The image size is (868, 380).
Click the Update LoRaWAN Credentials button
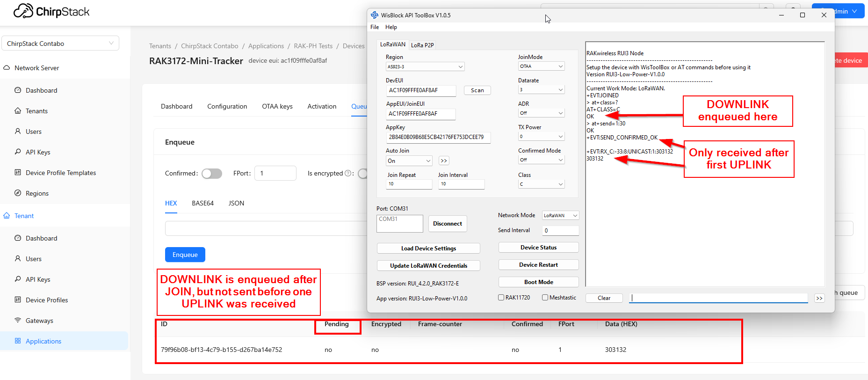tap(428, 266)
